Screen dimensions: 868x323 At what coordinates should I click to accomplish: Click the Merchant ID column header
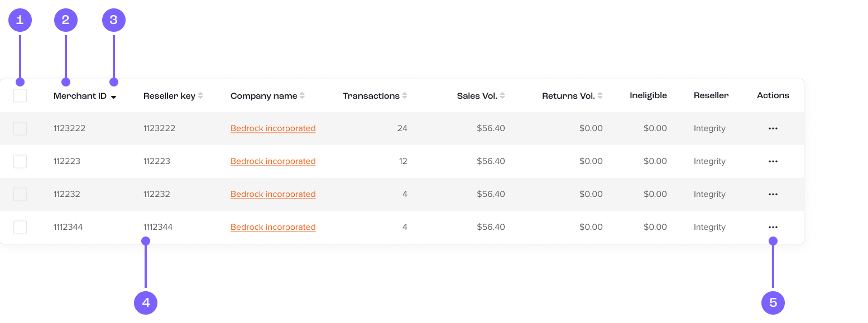coord(80,96)
